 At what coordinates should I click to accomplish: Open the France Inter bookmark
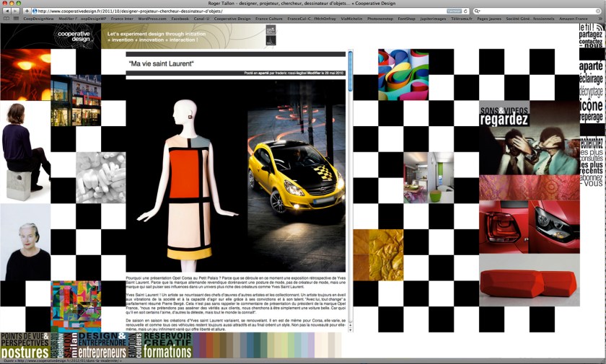tap(122, 19)
